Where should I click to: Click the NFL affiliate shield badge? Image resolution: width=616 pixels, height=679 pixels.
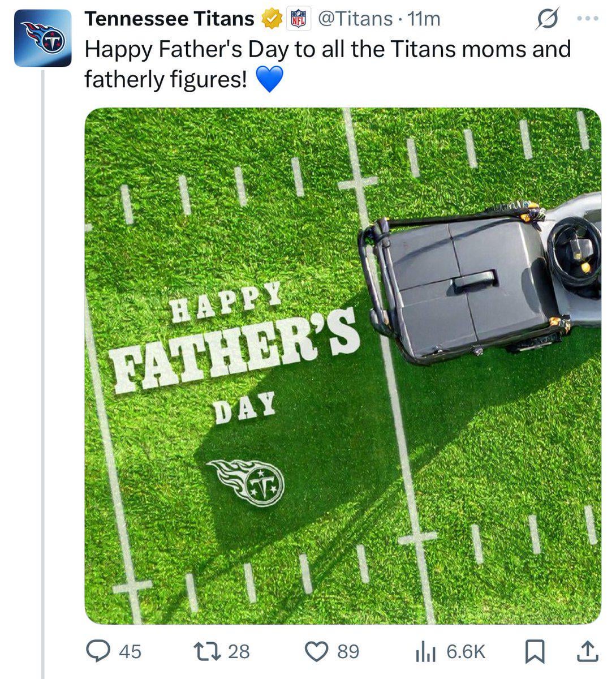point(298,19)
